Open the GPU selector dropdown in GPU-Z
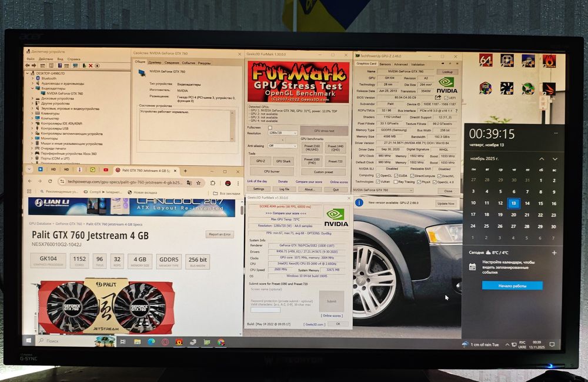The height and width of the screenshot is (382, 588). pos(383,190)
